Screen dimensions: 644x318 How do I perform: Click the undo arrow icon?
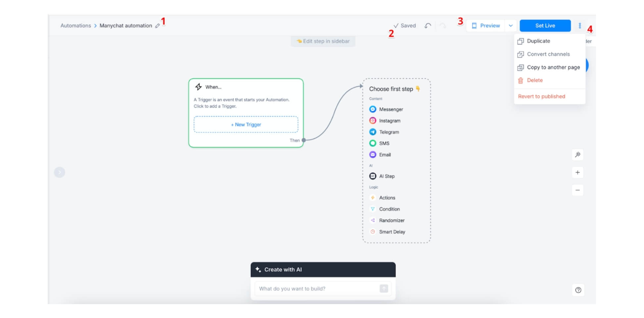pyautogui.click(x=428, y=26)
